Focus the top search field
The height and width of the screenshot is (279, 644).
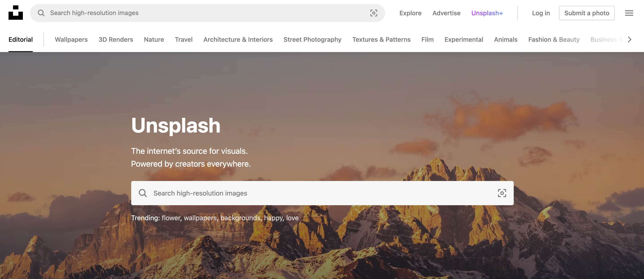(207, 13)
